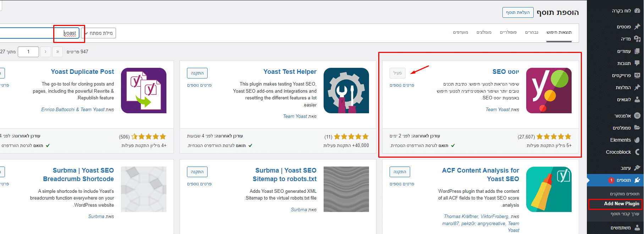The image size is (644, 234).
Task: Click Team Yoast author under Test Helper
Action: [295, 116]
